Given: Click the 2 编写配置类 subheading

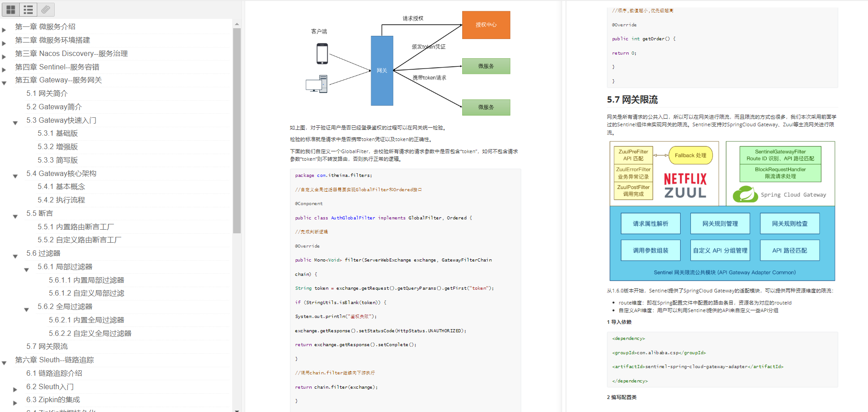Looking at the screenshot, I should [x=621, y=397].
